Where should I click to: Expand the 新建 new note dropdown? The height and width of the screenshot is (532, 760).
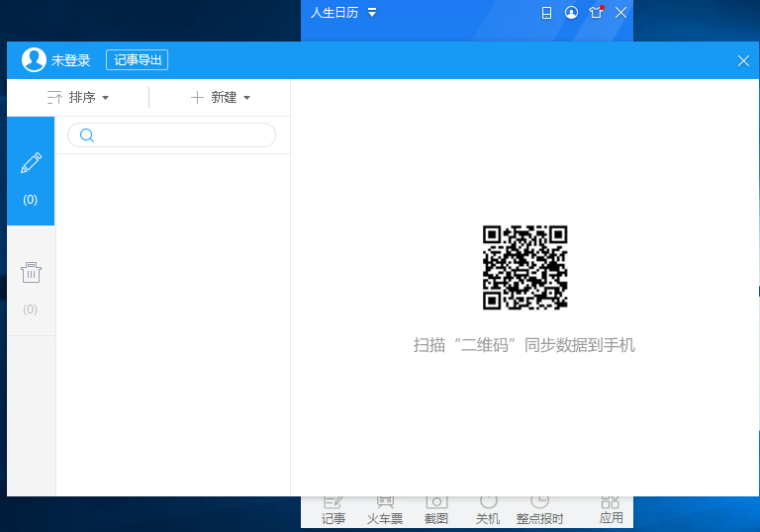tap(221, 97)
